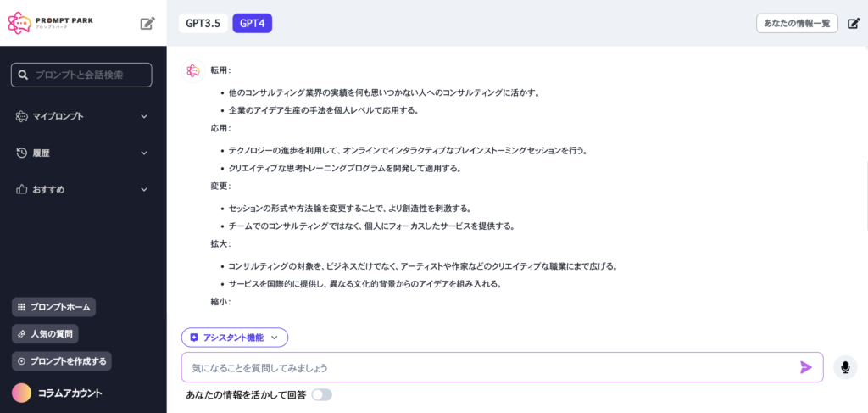The image size is (868, 413).
Task: Click the 応用: heading text
Action: 221,128
